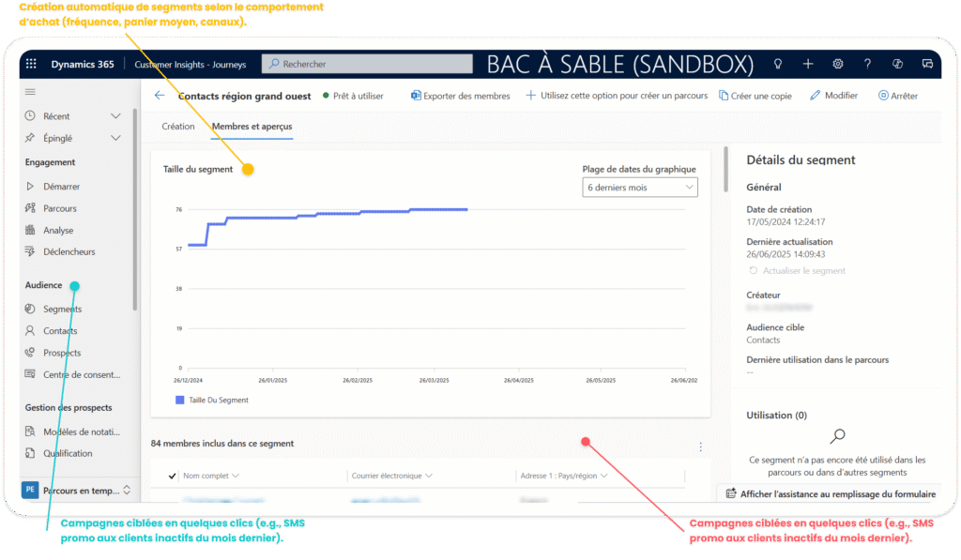
Task: Open Analyse in the sidebar
Action: pos(58,231)
